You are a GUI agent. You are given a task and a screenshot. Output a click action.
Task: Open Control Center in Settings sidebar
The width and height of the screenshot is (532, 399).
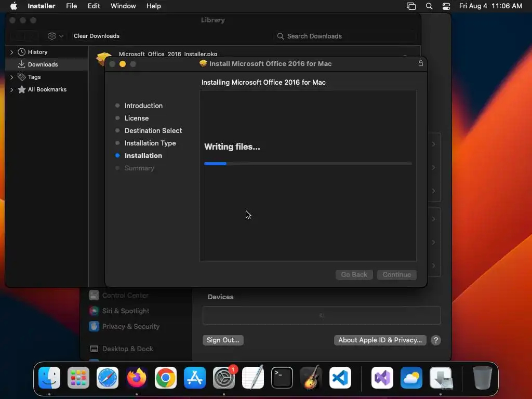[x=125, y=295]
